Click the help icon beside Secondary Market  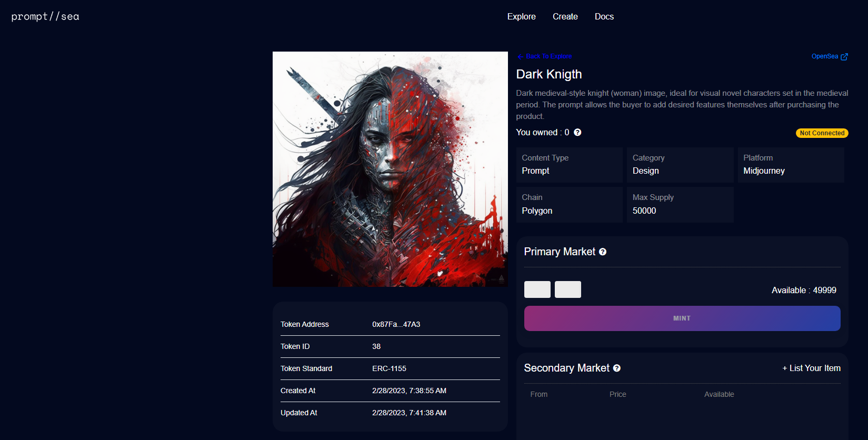click(x=617, y=368)
